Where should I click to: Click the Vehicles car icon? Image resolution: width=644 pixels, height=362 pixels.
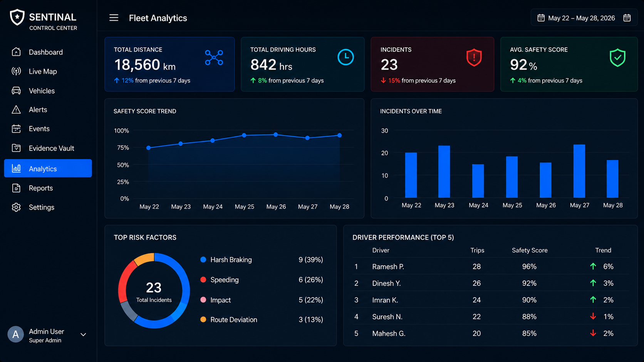[x=16, y=91]
